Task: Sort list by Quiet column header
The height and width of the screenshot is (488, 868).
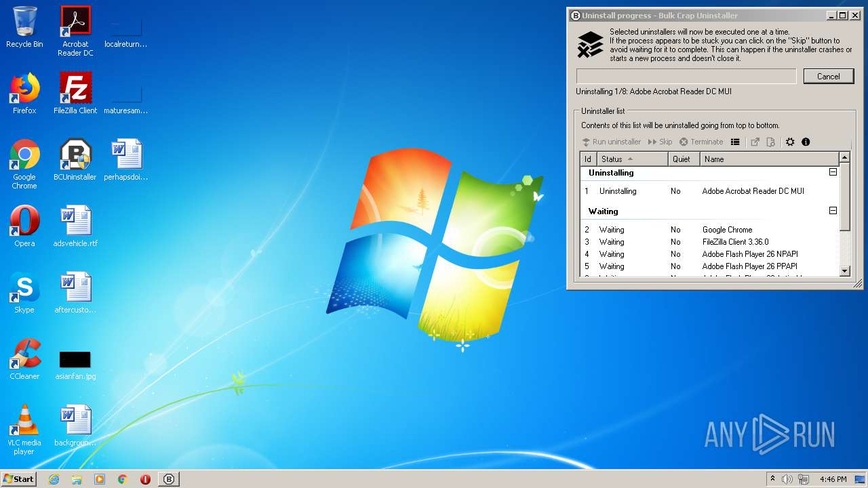Action: pyautogui.click(x=684, y=159)
